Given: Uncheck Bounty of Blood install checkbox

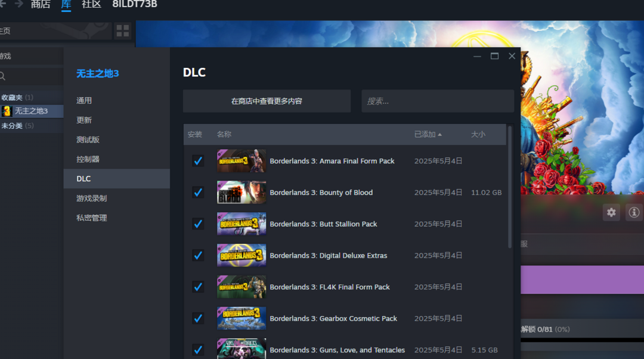Looking at the screenshot, I should click(198, 192).
